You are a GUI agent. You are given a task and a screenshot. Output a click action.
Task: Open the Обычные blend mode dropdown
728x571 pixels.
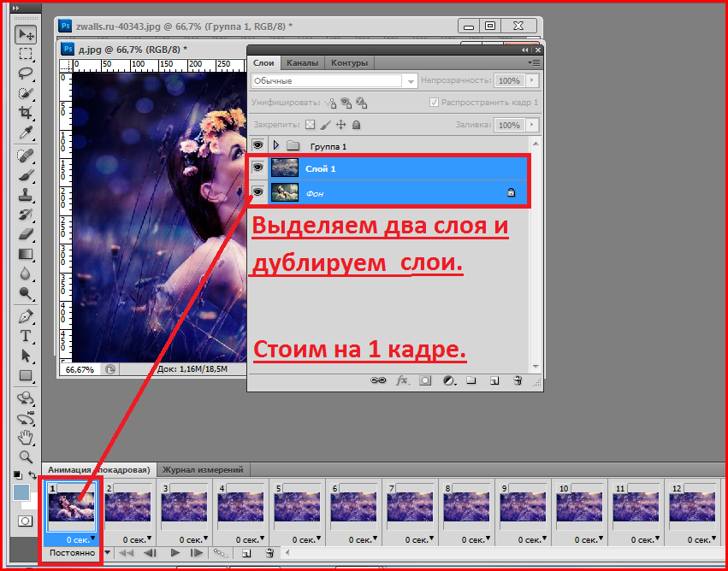[334, 80]
